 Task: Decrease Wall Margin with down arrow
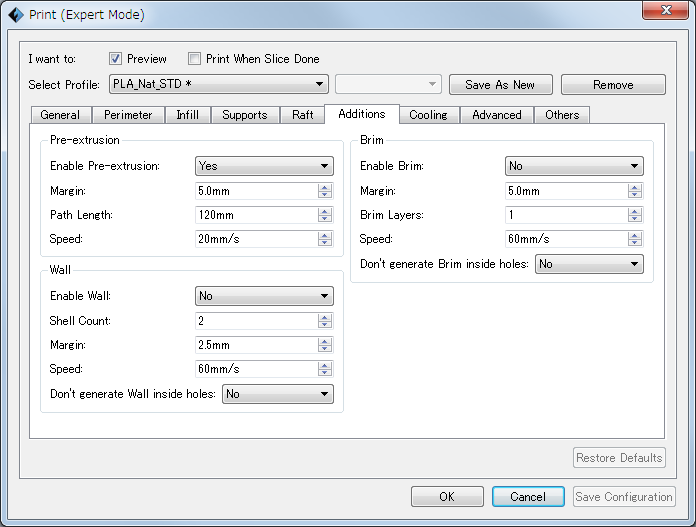[x=324, y=349]
